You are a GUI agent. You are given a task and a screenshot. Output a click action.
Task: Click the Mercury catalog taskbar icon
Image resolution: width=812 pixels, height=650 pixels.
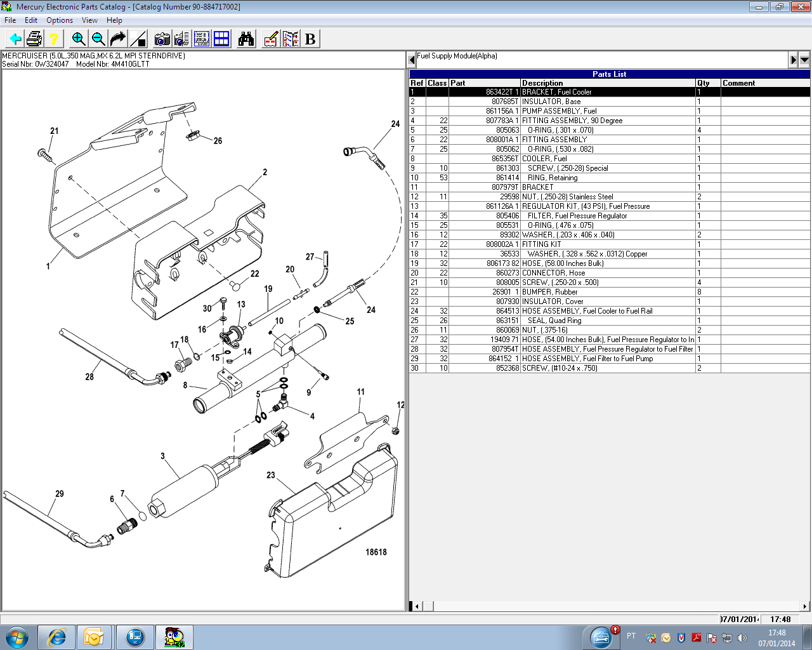coord(174,637)
